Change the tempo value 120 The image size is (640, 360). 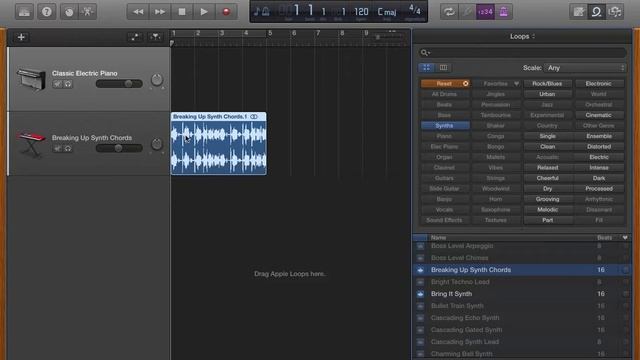click(361, 11)
